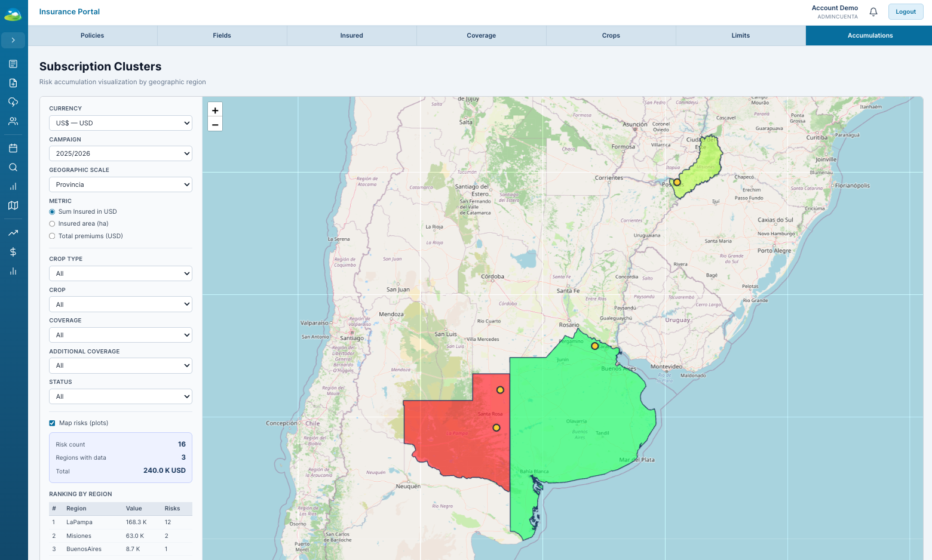Select the Insured area (ha) metric

click(52, 224)
